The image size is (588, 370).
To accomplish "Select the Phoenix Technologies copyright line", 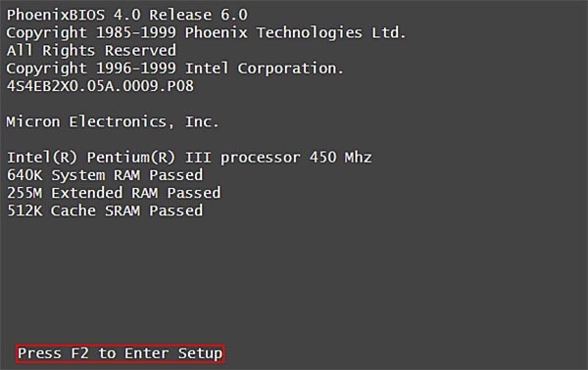I will pyautogui.click(x=206, y=33).
